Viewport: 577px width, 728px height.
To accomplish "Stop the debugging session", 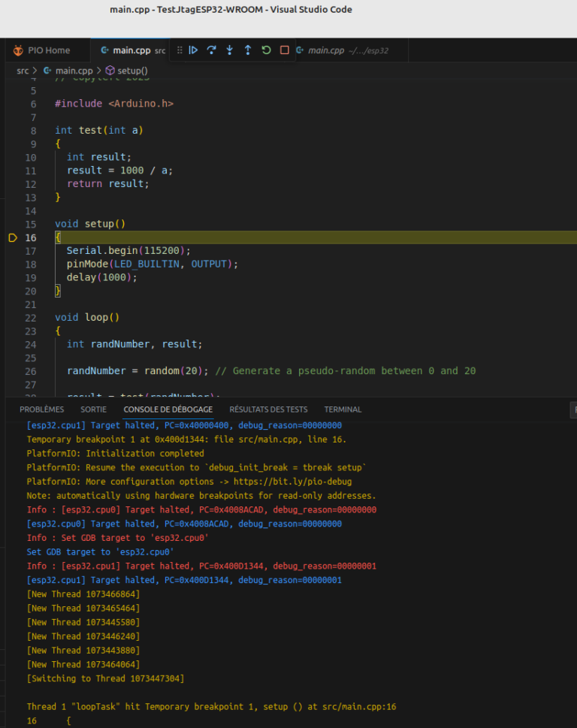I will point(284,50).
